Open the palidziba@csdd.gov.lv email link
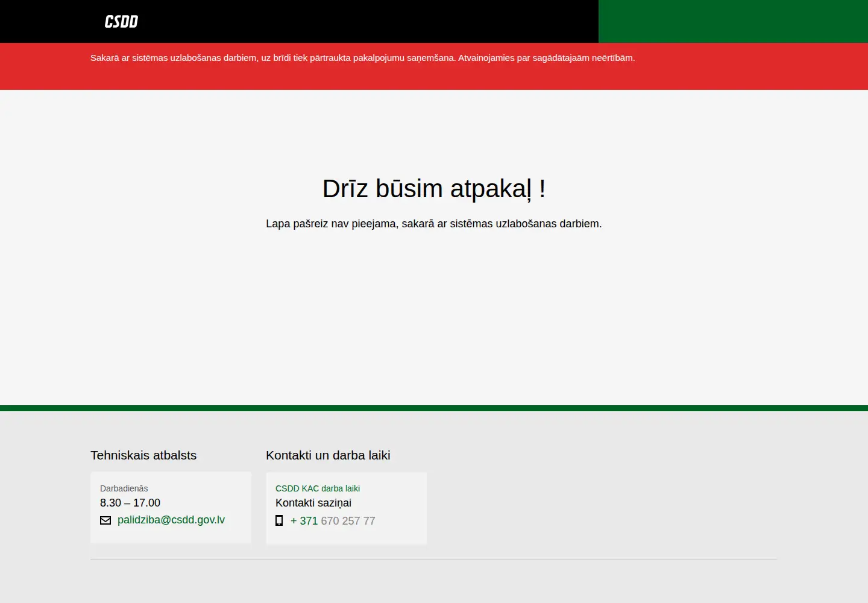Viewport: 868px width, 603px height. click(171, 520)
